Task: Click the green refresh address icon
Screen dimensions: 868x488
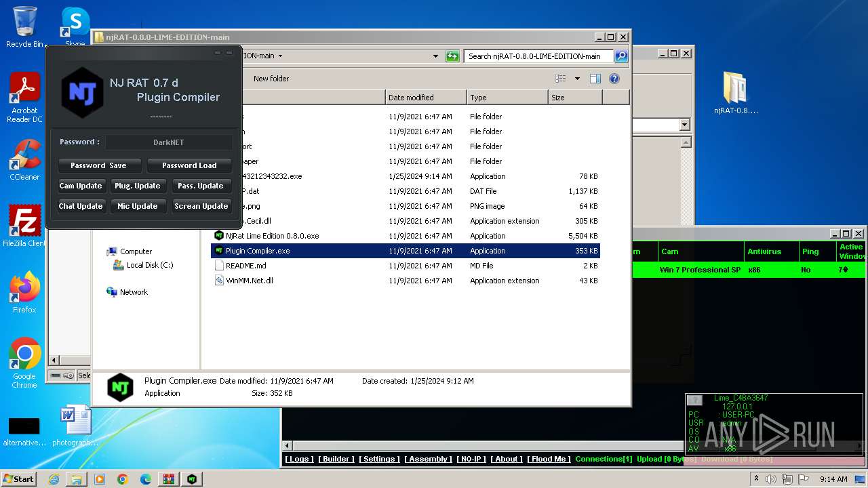Action: (452, 56)
